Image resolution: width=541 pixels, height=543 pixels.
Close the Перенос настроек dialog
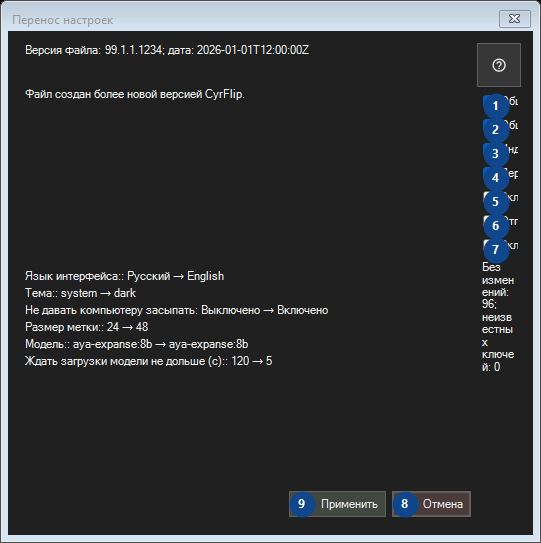pos(515,19)
